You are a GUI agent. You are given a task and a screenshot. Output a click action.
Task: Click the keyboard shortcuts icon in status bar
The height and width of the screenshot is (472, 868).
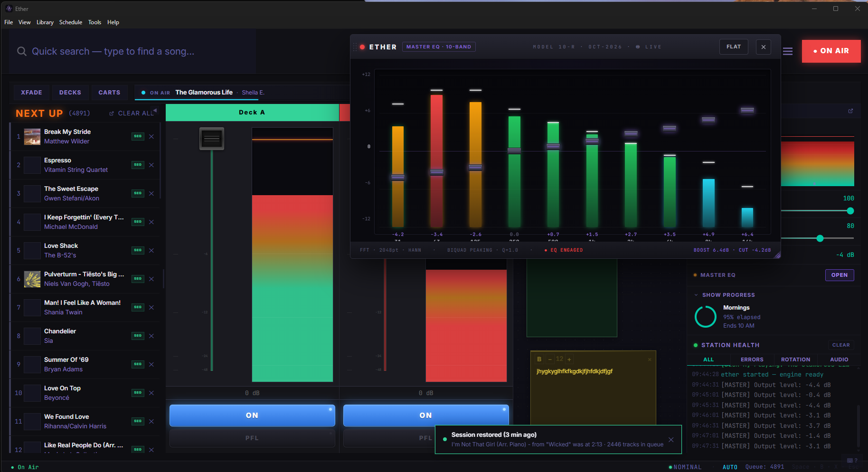850,461
